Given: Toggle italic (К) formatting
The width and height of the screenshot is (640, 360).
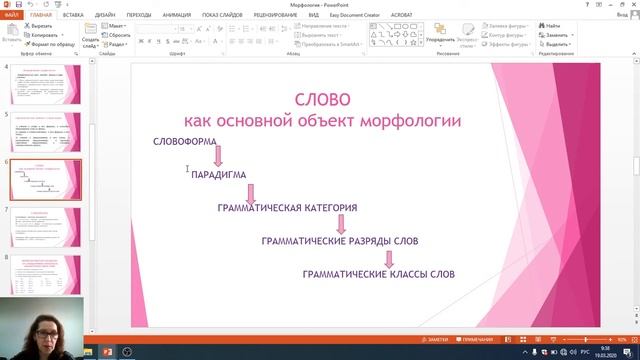Looking at the screenshot, I should (150, 41).
